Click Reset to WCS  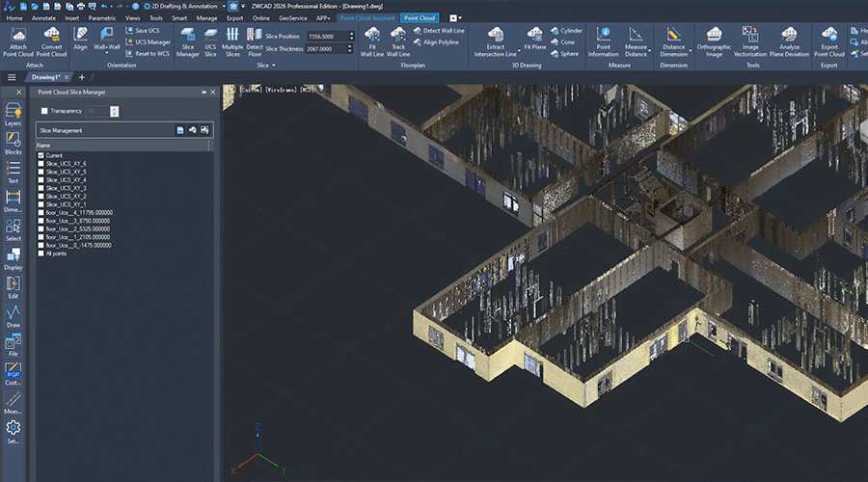148,54
